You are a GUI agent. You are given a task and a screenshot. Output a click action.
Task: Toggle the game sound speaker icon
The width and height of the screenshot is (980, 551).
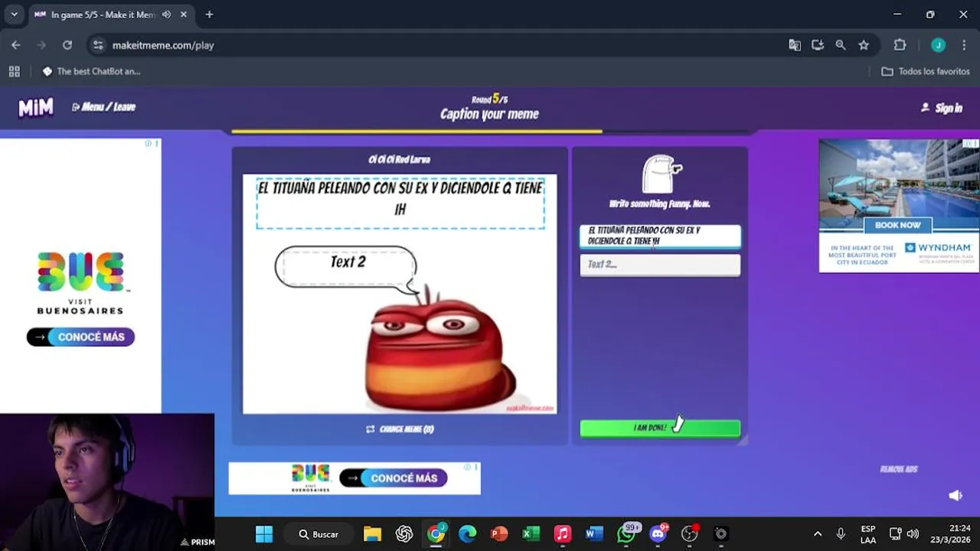coord(955,495)
